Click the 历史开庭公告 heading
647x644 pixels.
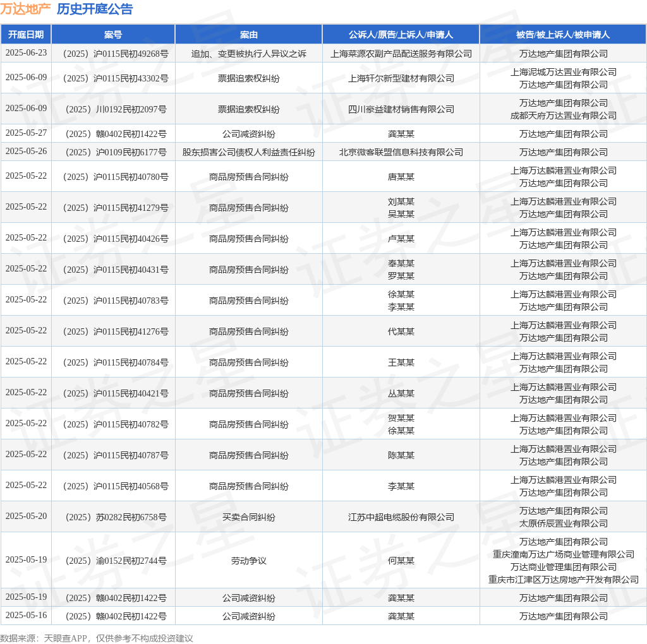pos(95,9)
